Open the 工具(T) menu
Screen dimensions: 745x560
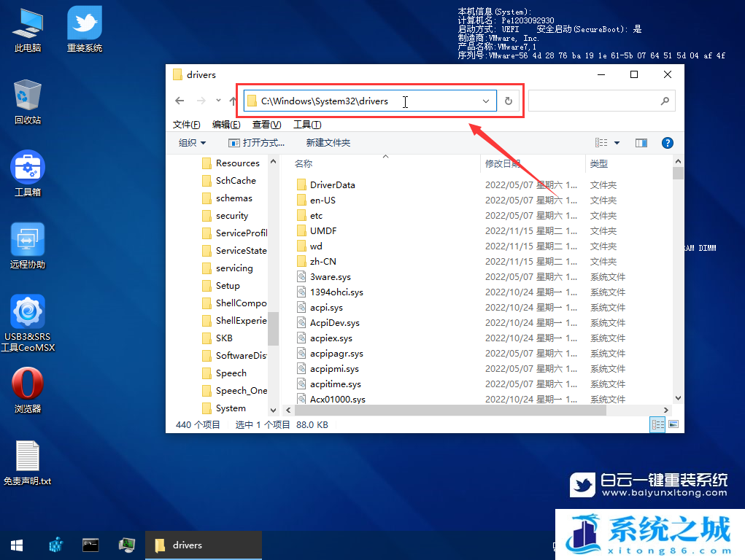tap(307, 125)
